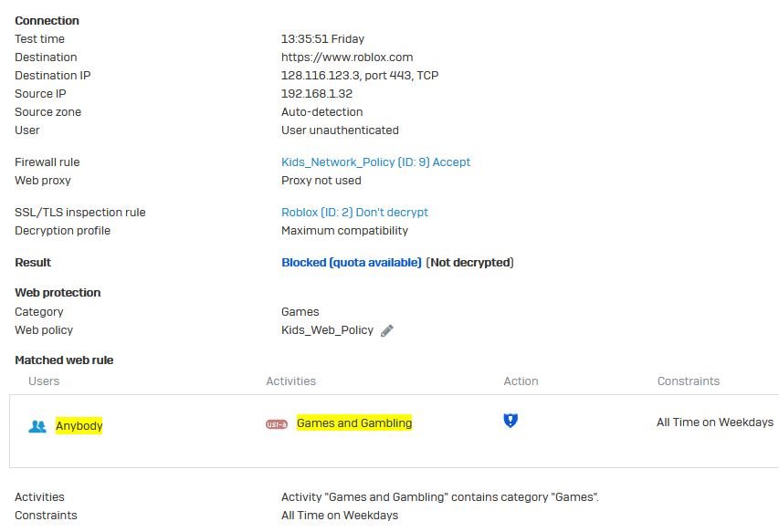The width and height of the screenshot is (779, 532).
Task: Click the Games category value
Action: (x=300, y=312)
